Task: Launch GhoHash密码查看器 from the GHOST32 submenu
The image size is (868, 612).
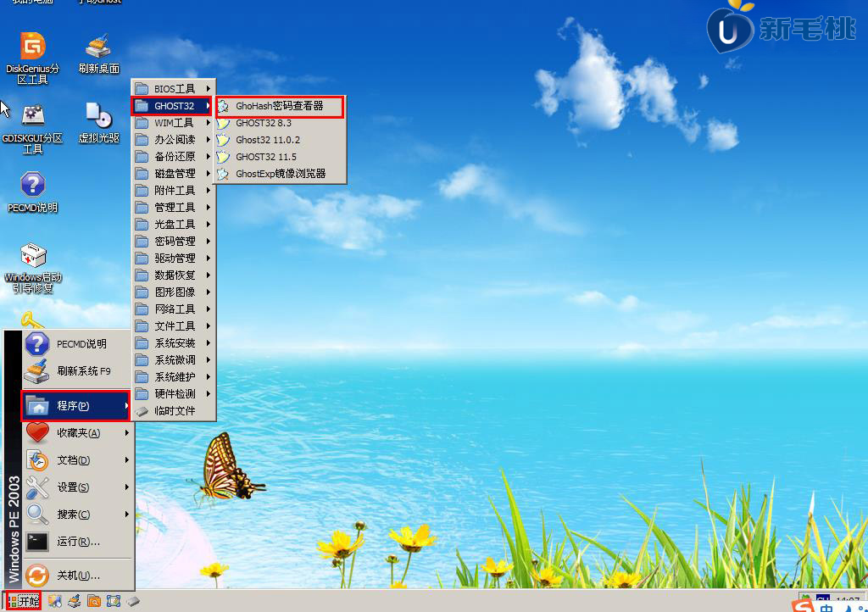Action: [280, 106]
